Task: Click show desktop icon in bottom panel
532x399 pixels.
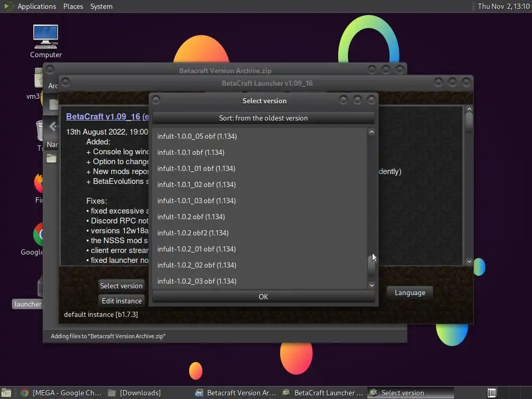Action: point(6,393)
